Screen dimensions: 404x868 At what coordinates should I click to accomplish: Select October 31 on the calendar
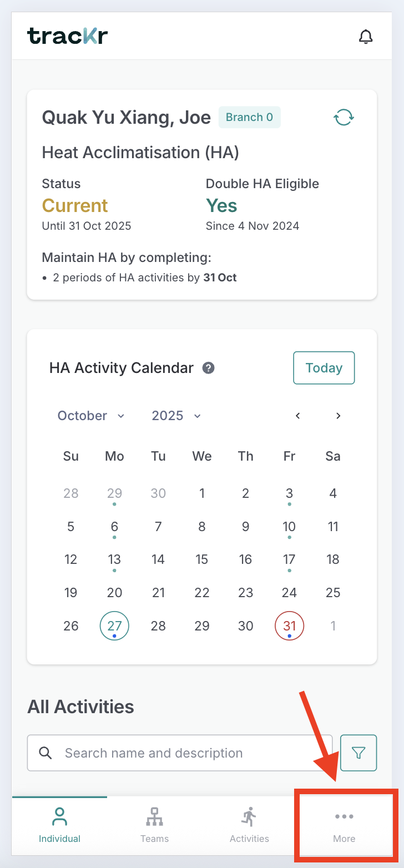(x=289, y=626)
